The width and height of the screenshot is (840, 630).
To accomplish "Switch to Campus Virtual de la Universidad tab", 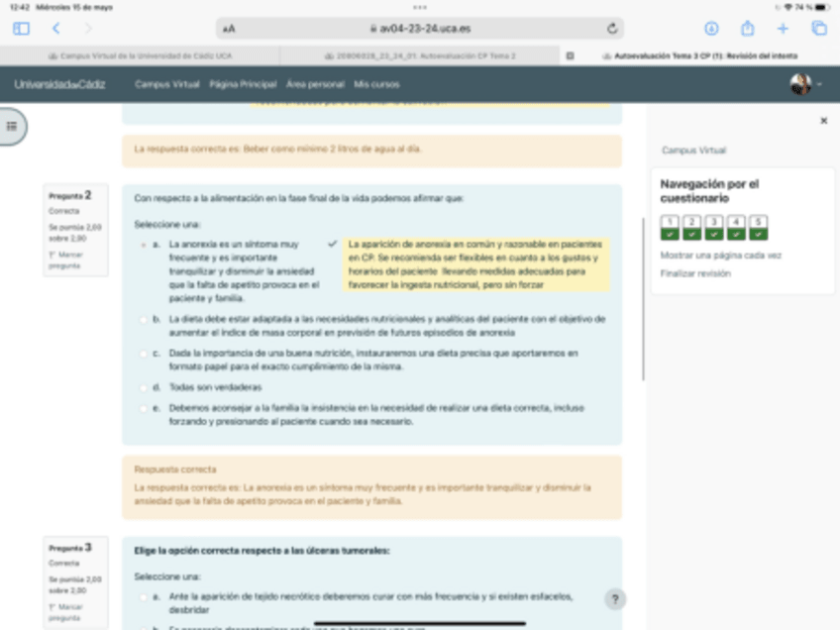I will [x=140, y=55].
